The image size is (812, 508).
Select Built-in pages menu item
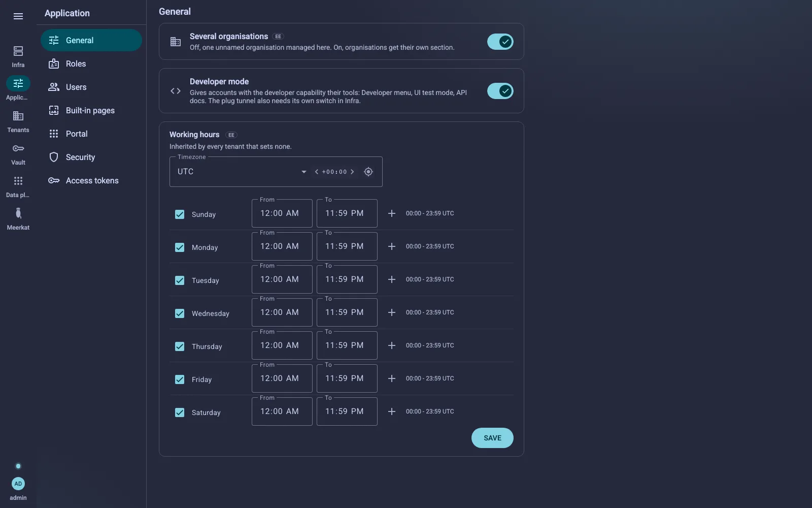(91, 110)
